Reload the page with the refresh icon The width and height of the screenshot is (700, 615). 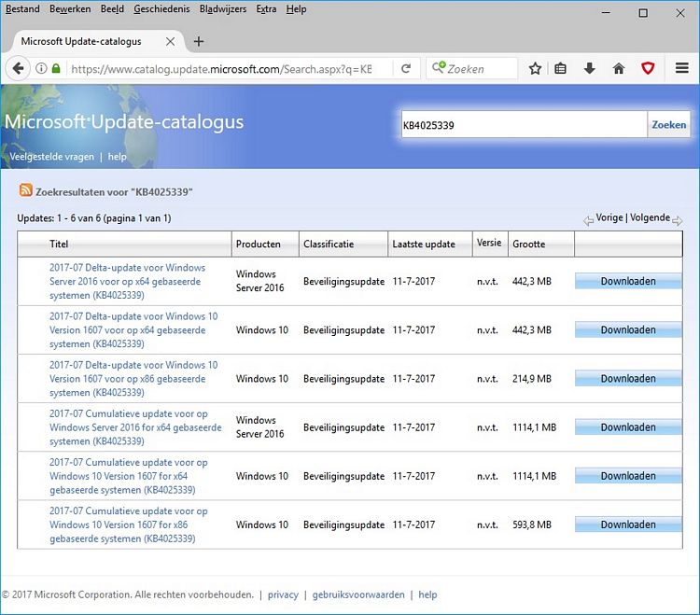[x=406, y=69]
